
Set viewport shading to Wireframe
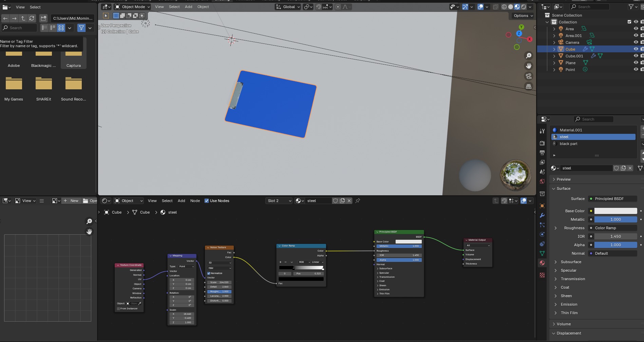point(504,7)
